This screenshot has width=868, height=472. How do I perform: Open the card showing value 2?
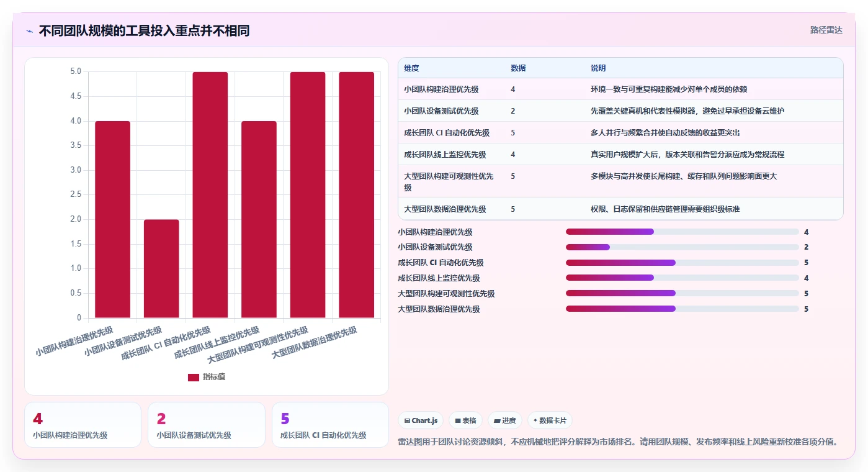point(207,425)
